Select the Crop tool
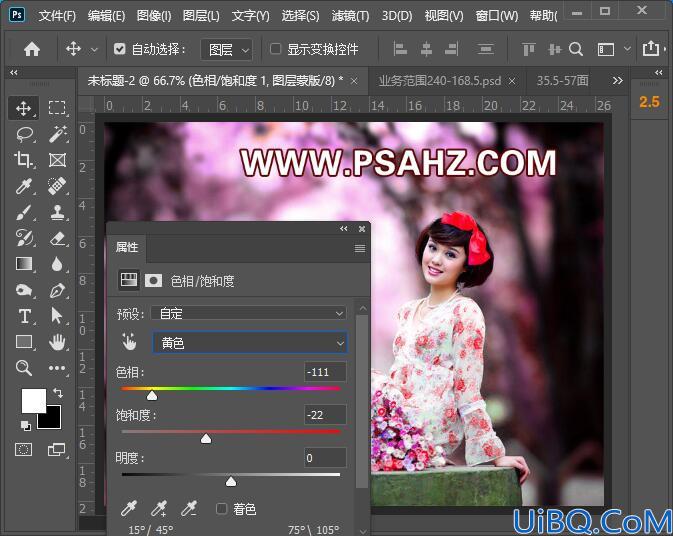The image size is (673, 536). [x=24, y=160]
